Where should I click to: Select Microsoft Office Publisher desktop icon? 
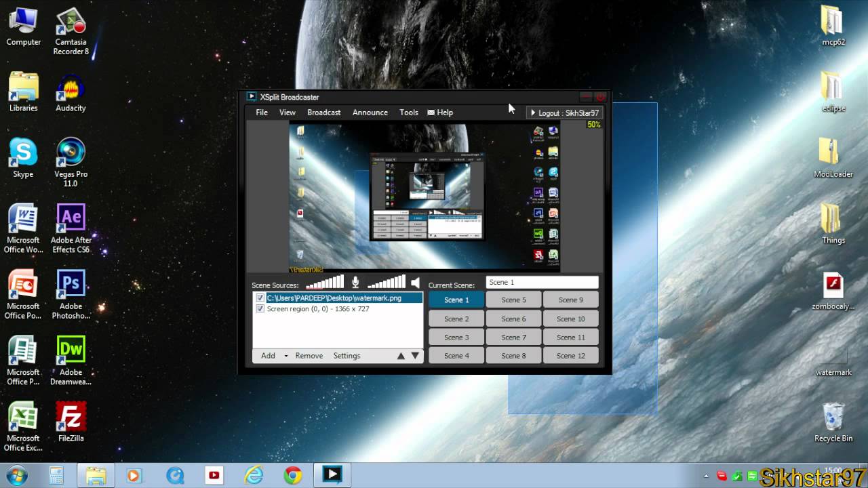23,360
